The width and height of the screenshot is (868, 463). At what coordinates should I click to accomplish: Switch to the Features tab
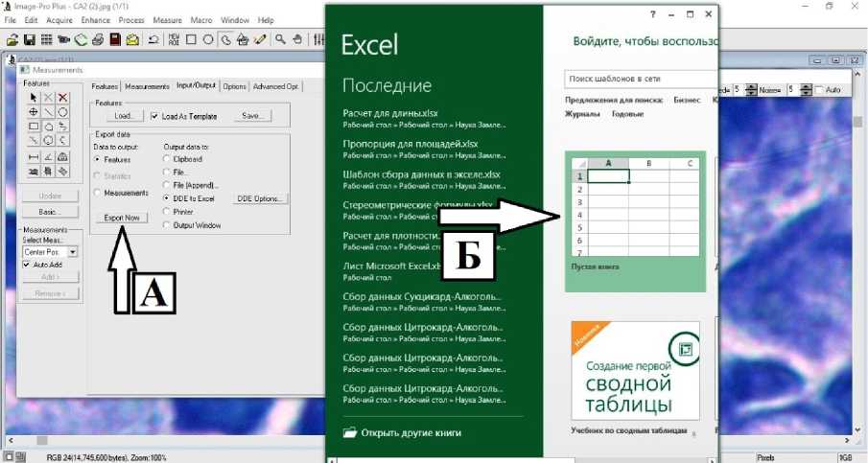(105, 86)
